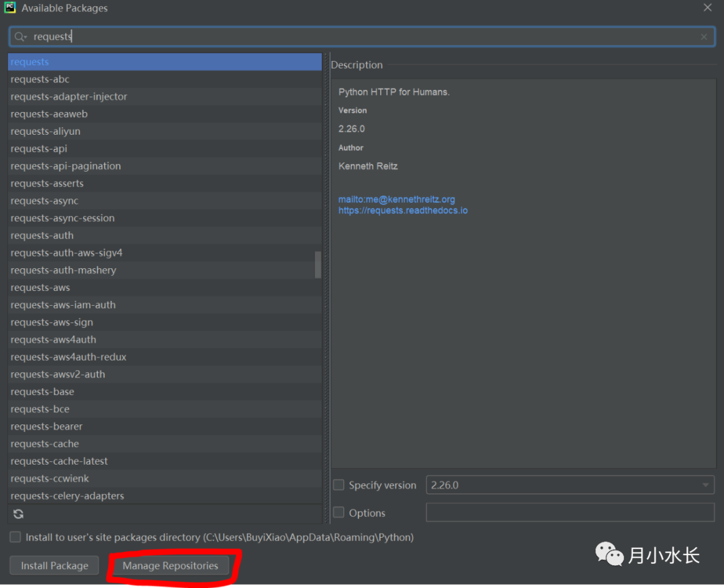The width and height of the screenshot is (724, 588).
Task: Choose the requests-cache package
Action: point(165,444)
